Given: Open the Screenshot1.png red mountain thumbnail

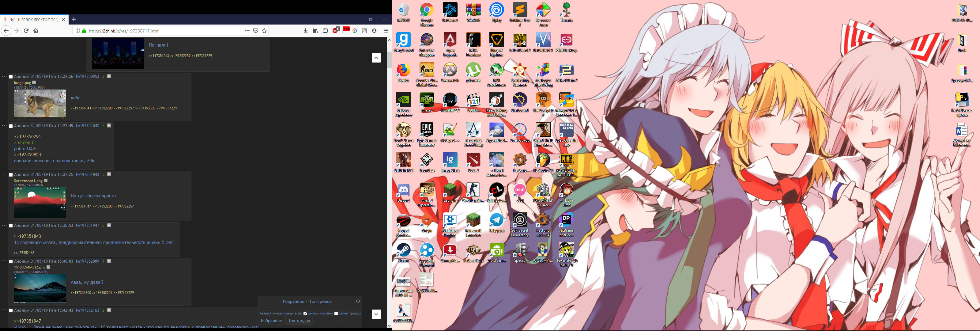Looking at the screenshot, I should (x=40, y=203).
